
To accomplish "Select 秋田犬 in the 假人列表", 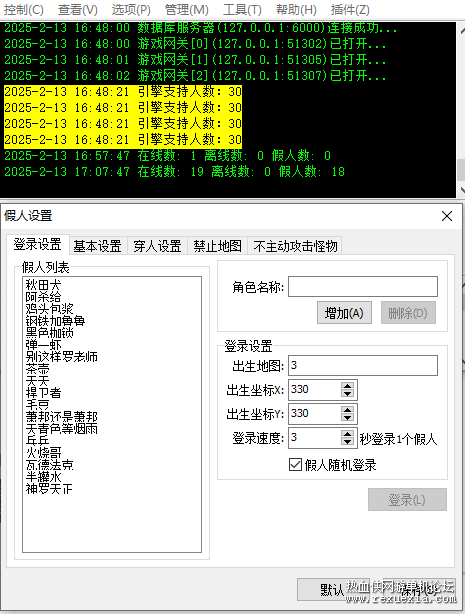I will (x=43, y=285).
